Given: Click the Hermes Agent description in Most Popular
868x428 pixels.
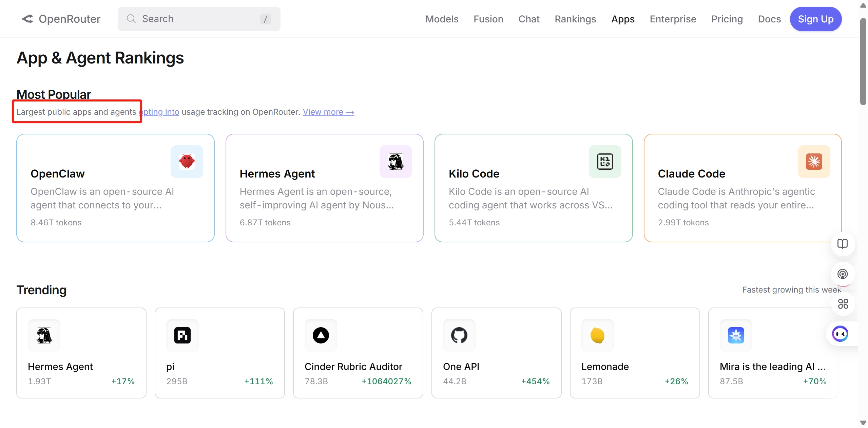Looking at the screenshot, I should [316, 198].
